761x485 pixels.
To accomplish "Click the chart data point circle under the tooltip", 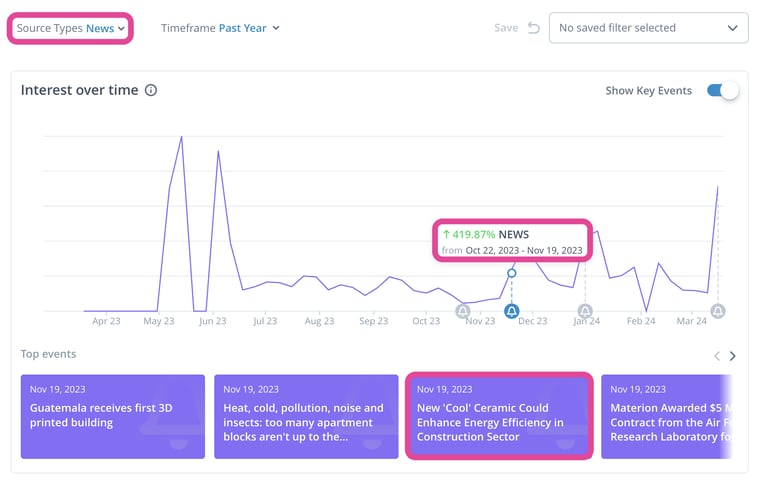I will coord(512,273).
